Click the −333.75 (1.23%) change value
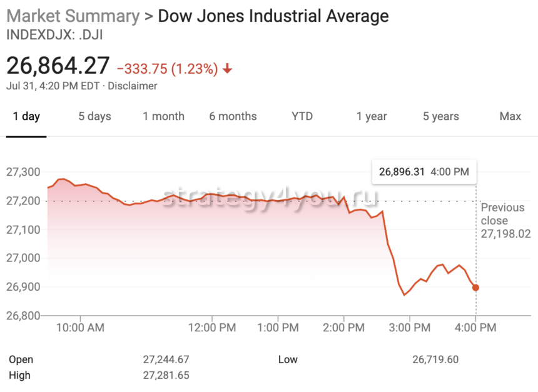Image resolution: width=538 pixels, height=392 pixels. (x=167, y=69)
